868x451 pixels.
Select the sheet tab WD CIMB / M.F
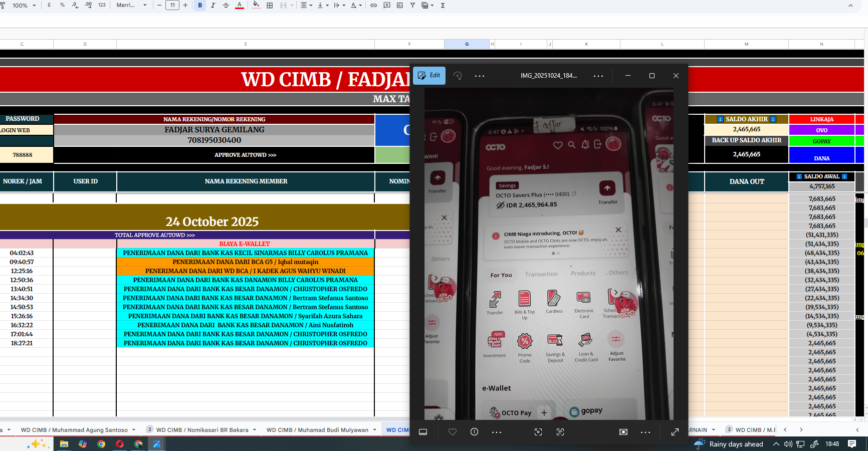[x=755, y=430]
